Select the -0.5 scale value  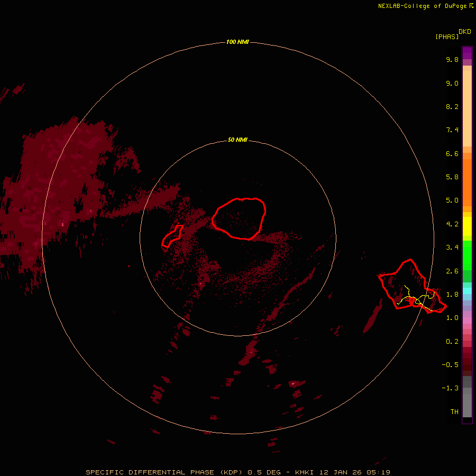pos(450,365)
